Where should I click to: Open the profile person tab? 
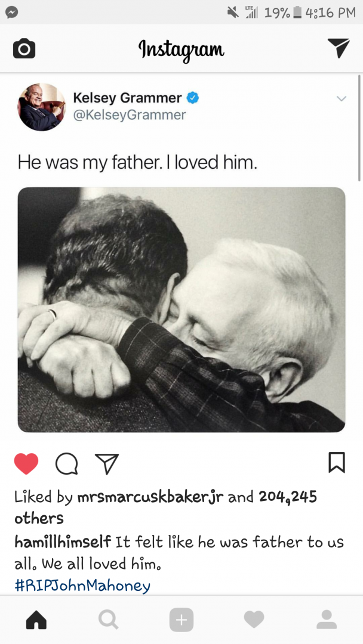point(327,620)
